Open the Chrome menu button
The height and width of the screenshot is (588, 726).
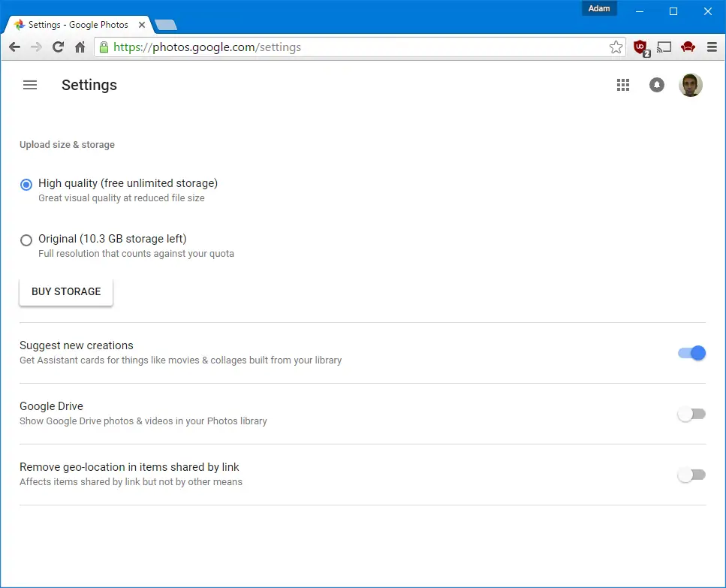tap(712, 47)
